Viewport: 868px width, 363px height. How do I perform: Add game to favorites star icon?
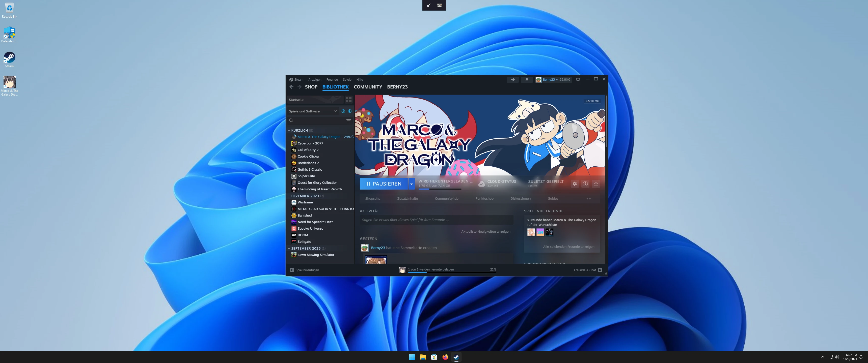[x=596, y=184]
